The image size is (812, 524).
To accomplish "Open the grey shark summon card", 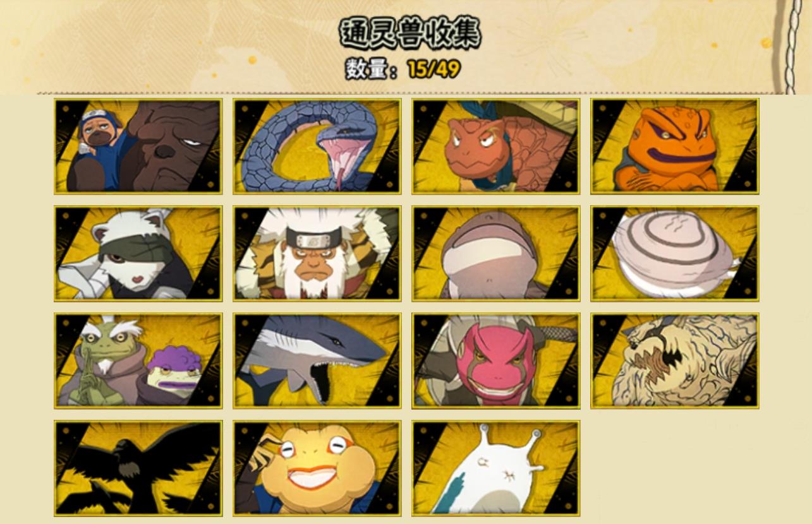I will click(x=317, y=360).
